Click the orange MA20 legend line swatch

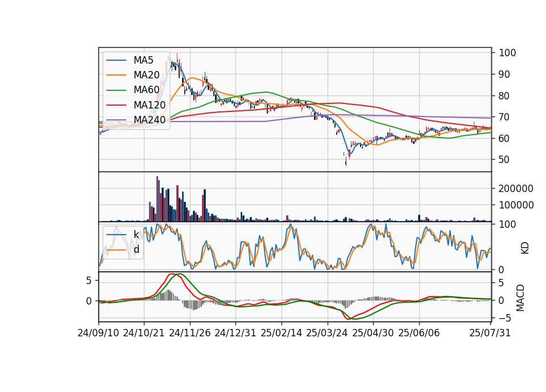(116, 75)
